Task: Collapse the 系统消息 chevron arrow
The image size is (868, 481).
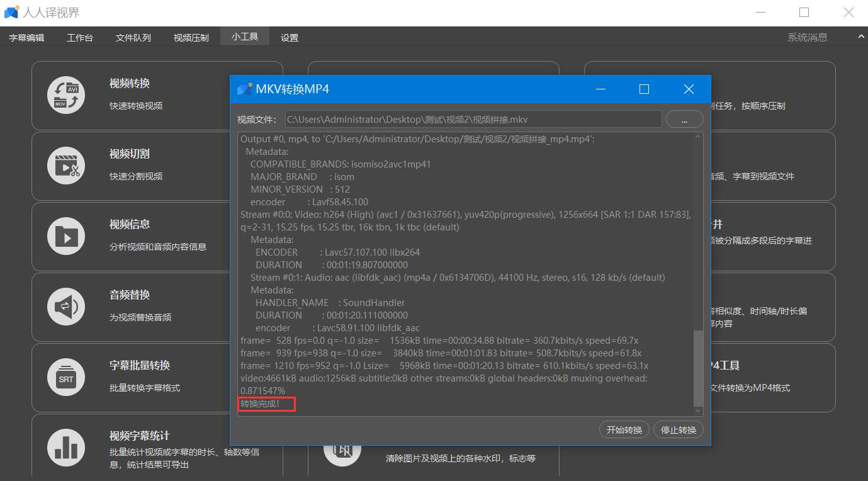Action: (x=861, y=37)
